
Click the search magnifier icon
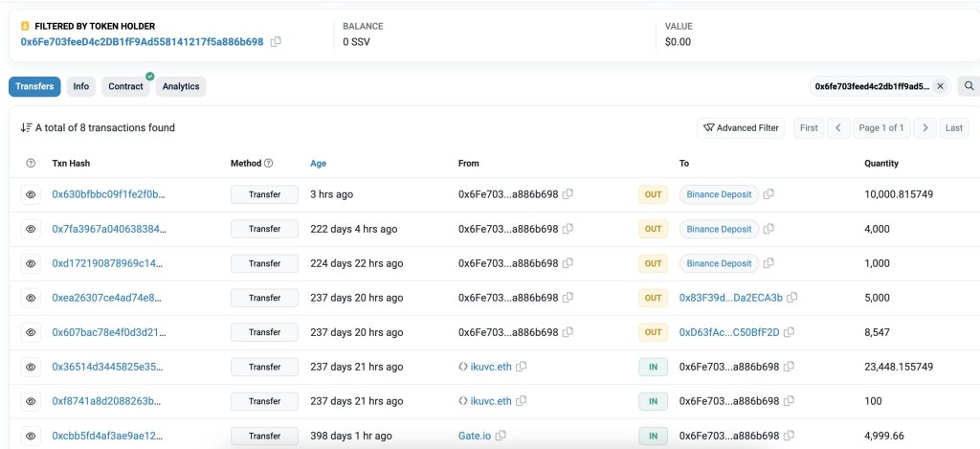click(x=969, y=86)
